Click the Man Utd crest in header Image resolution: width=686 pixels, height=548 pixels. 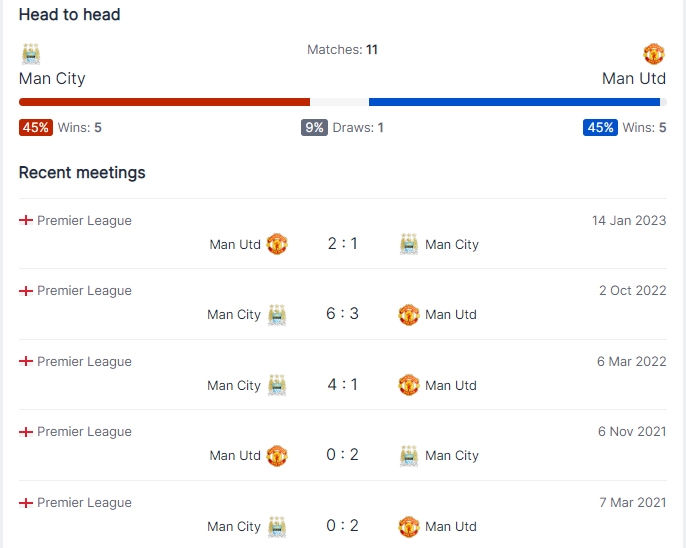(654, 54)
